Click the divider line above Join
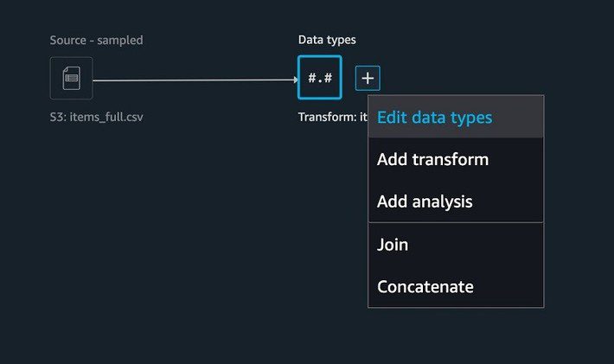The width and height of the screenshot is (614, 364). [456, 223]
